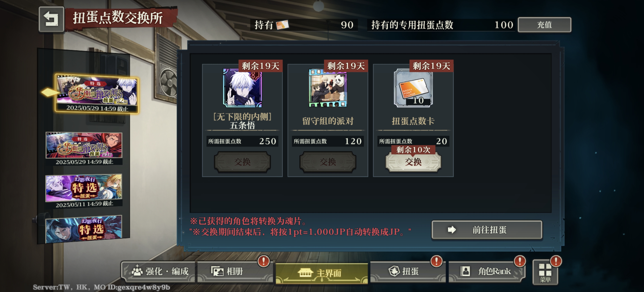The height and width of the screenshot is (292, 644).
Task: Select 幻影夜行 banner ending 2025/05/11
Action: (x=84, y=191)
